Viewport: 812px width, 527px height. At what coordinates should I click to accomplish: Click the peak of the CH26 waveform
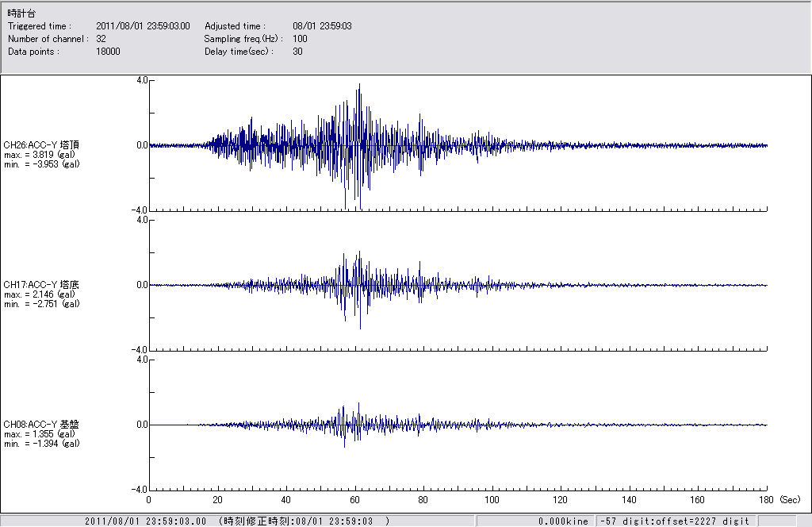coord(359,86)
